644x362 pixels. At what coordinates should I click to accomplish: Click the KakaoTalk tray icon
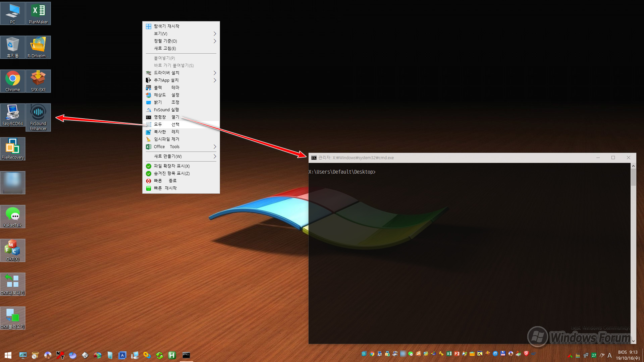(411, 354)
